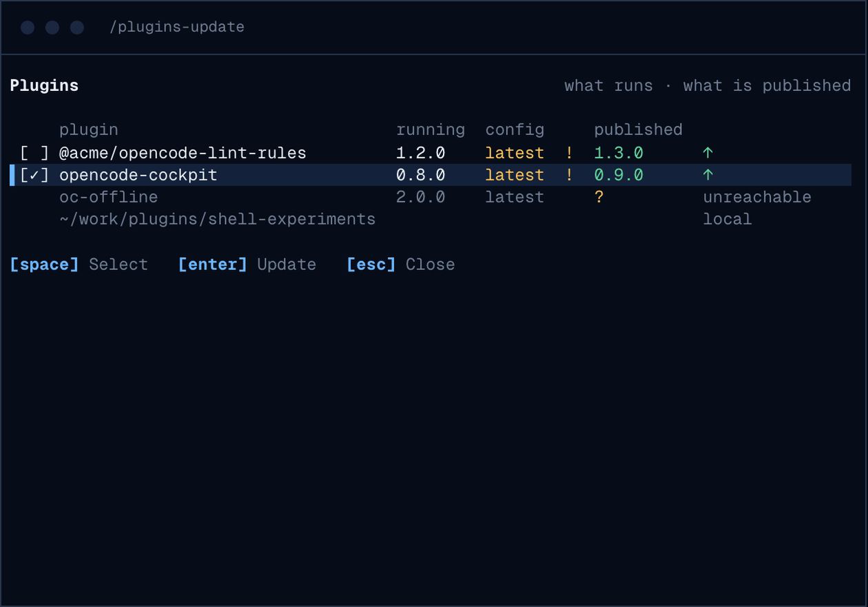Click published version 0.9.0

619,175
